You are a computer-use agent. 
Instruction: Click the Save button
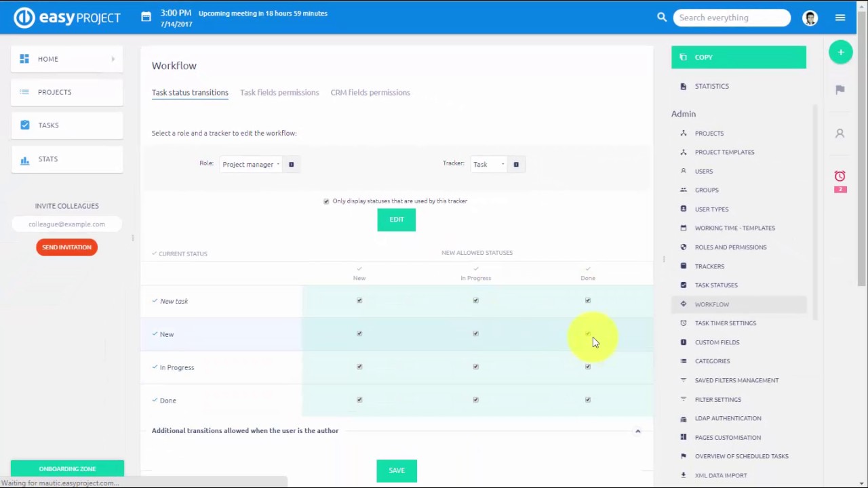(x=397, y=470)
